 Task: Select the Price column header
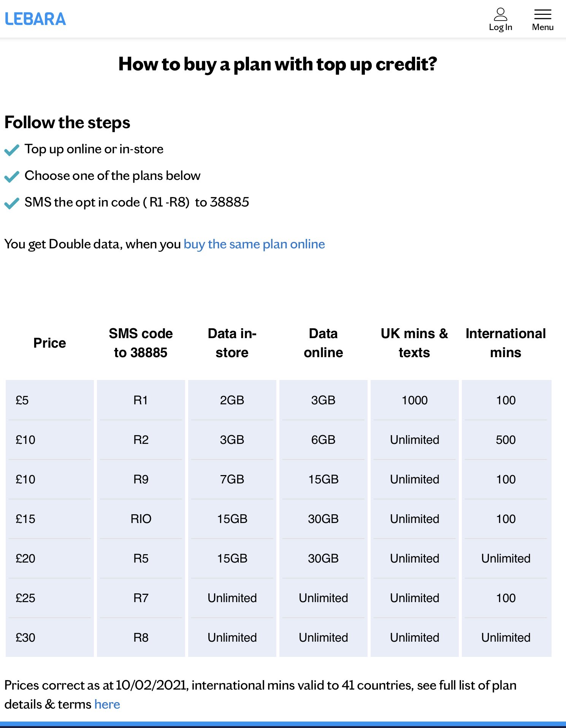coord(50,343)
